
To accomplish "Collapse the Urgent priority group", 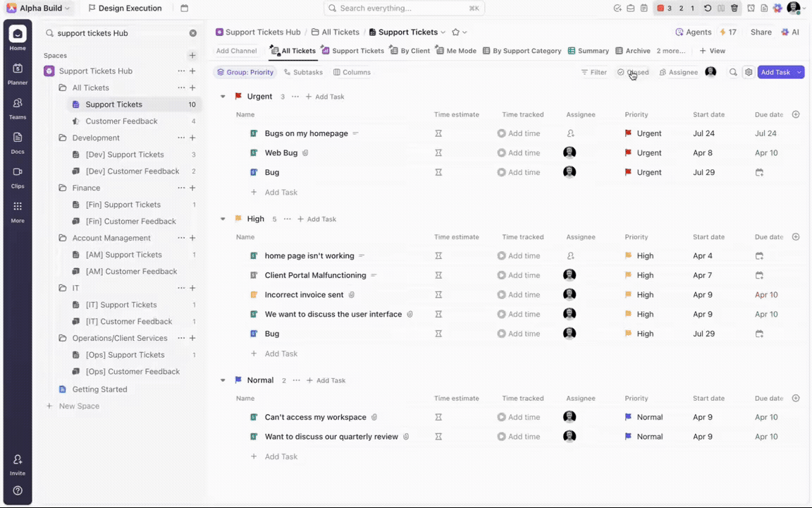I will [223, 97].
